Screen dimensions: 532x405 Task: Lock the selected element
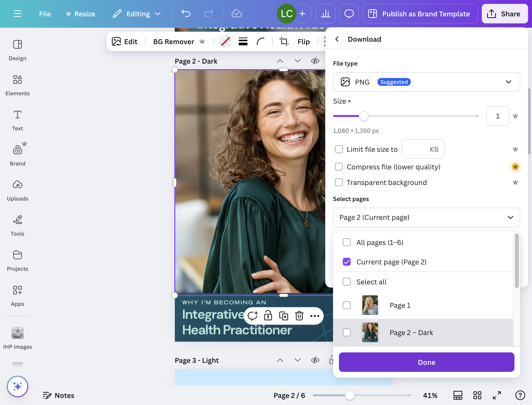point(268,316)
